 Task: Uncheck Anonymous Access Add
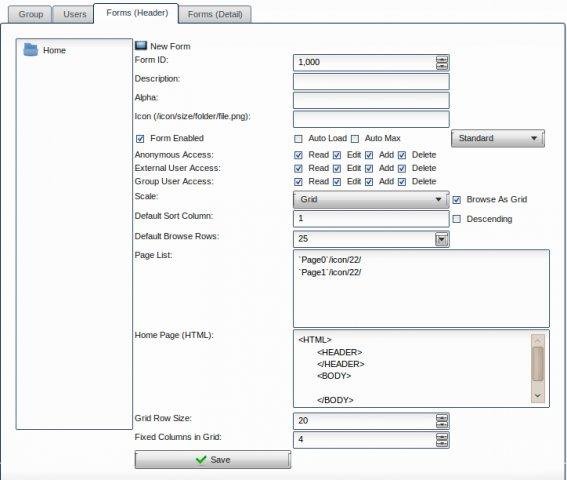click(x=369, y=155)
